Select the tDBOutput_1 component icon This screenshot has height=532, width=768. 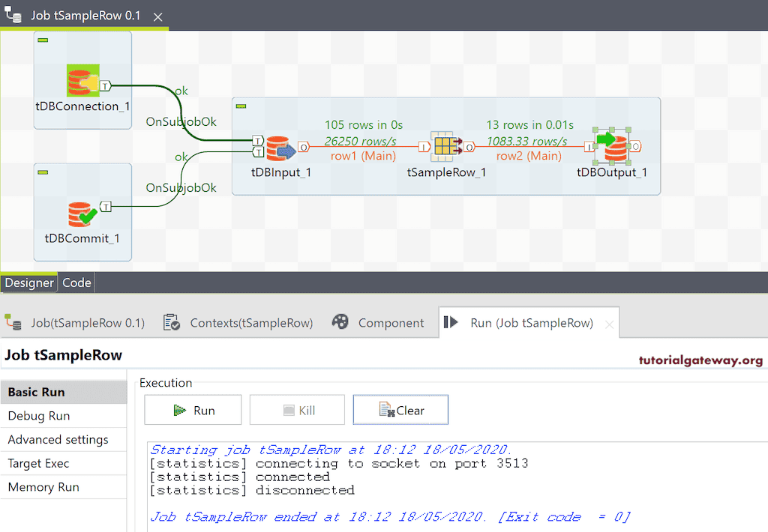tap(613, 145)
